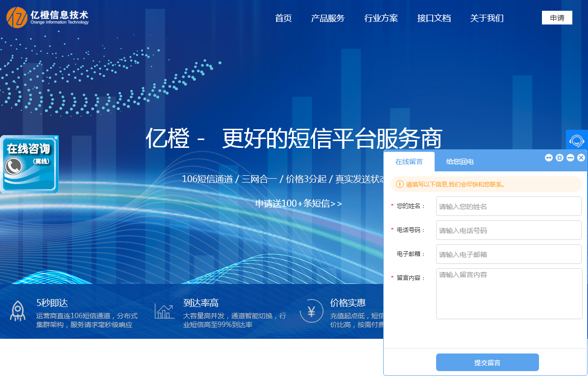This screenshot has height=376, width=588.
Task: Open the 产品服务 menu
Action: click(328, 18)
